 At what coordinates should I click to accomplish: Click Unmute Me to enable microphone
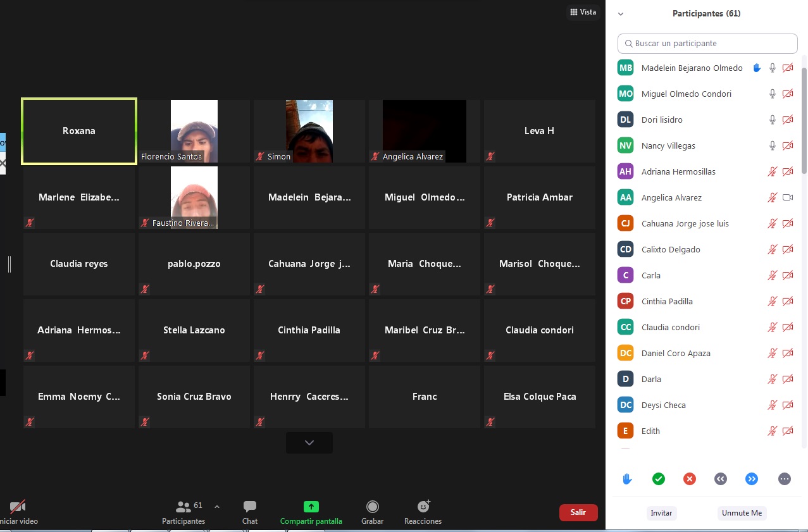click(x=742, y=513)
